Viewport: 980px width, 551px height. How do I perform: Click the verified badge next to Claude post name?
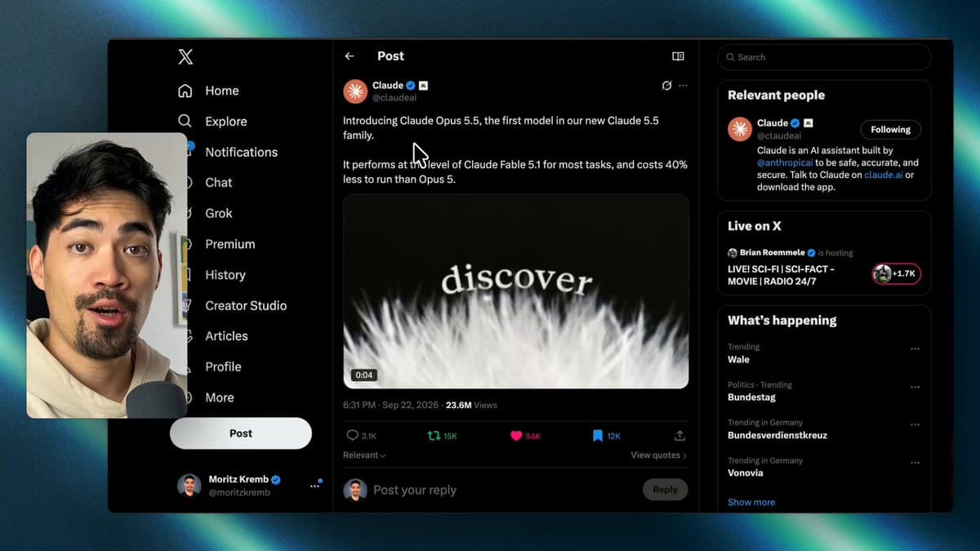pyautogui.click(x=411, y=85)
